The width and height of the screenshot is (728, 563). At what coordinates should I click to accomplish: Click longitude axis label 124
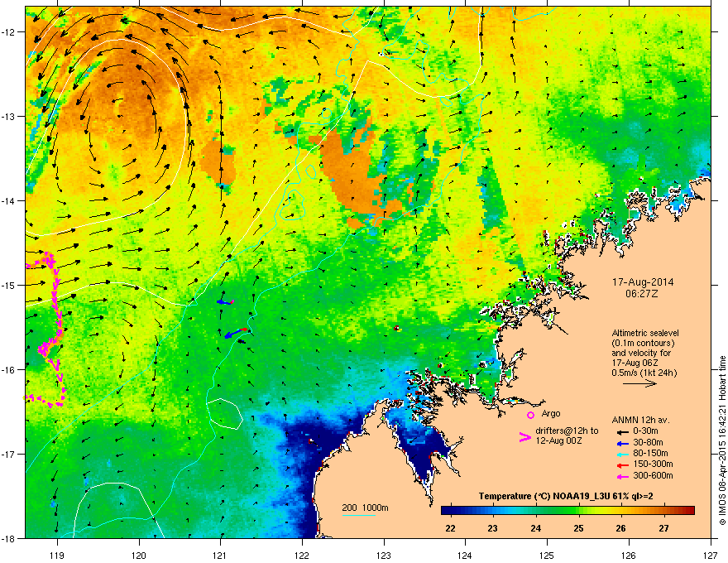pos(465,555)
